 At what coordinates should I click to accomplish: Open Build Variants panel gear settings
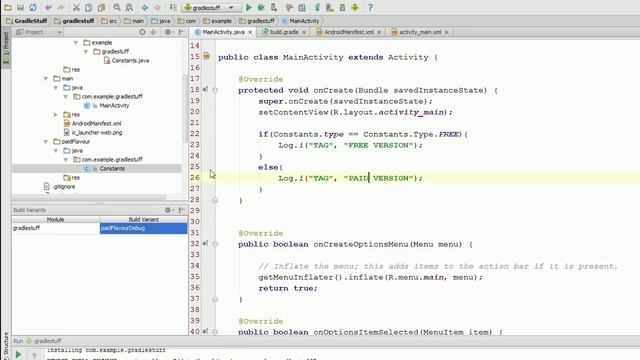169,210
